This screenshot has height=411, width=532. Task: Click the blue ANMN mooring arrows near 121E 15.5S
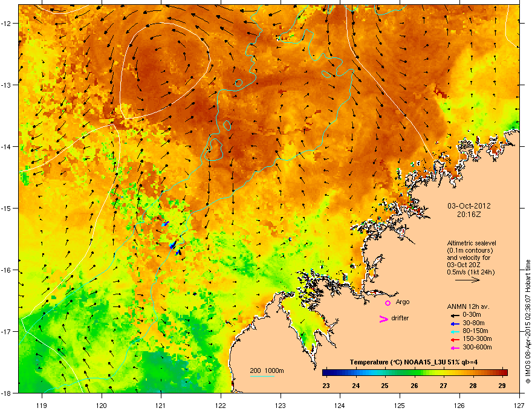pos(173,245)
